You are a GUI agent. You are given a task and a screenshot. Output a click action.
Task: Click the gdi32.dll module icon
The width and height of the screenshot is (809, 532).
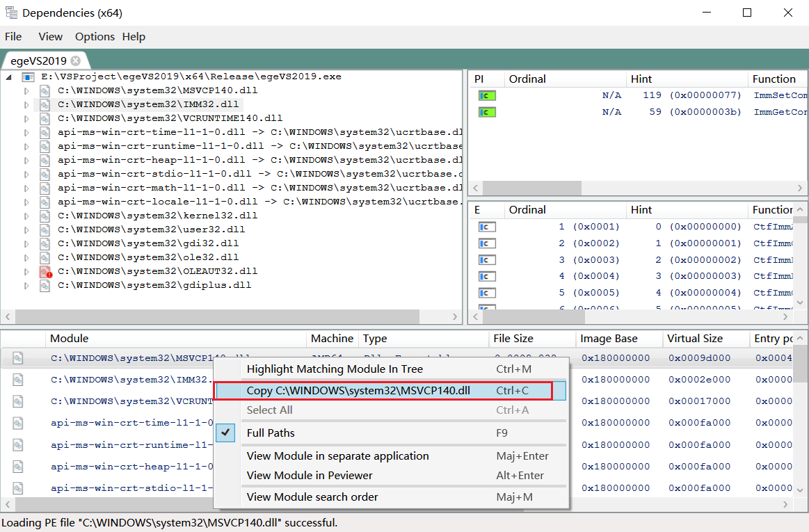[x=45, y=243]
